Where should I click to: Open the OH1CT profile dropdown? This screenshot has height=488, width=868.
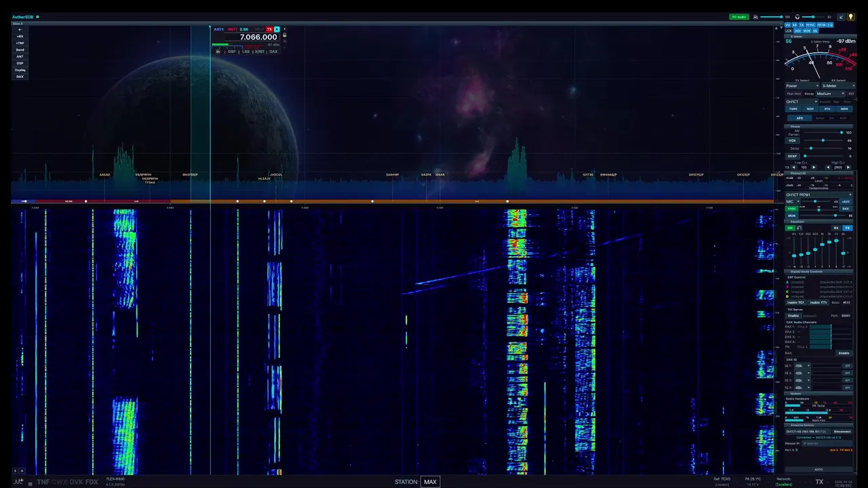pos(802,102)
